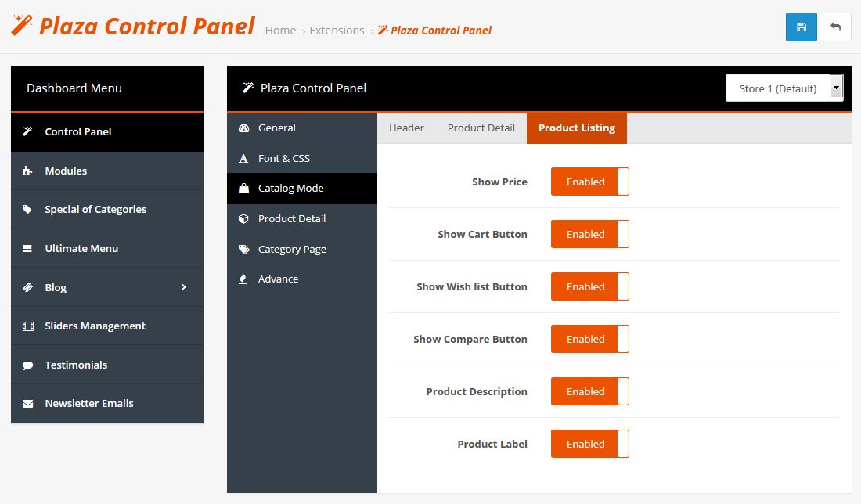Click the Category Page tags icon
Screen dimensions: 861x504
243,249
